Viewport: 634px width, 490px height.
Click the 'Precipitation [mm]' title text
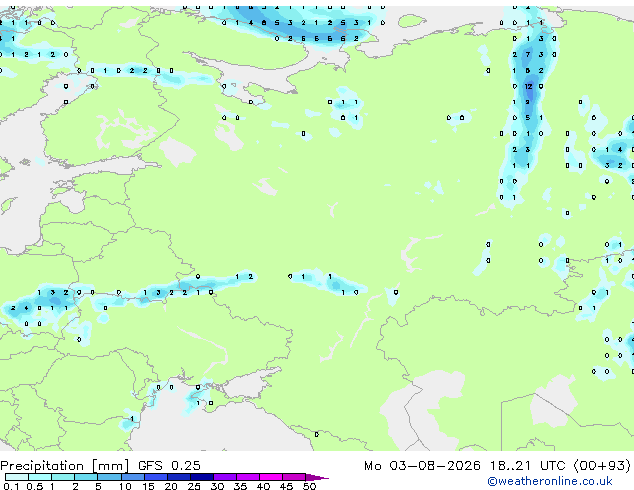click(x=65, y=466)
